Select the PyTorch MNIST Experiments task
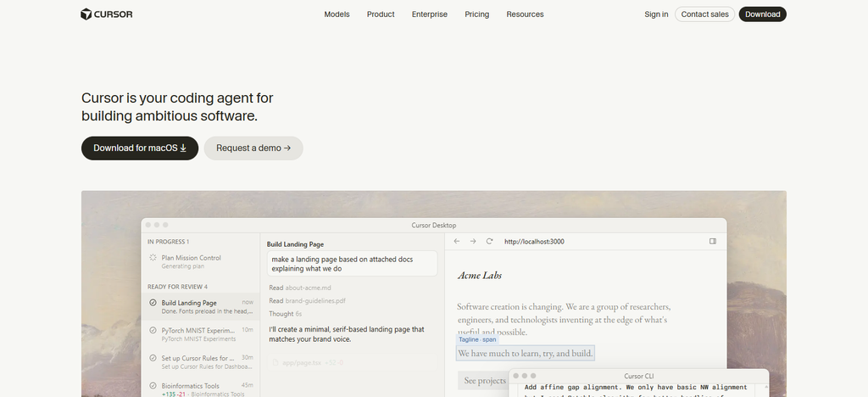The width and height of the screenshot is (868, 397). (200, 334)
